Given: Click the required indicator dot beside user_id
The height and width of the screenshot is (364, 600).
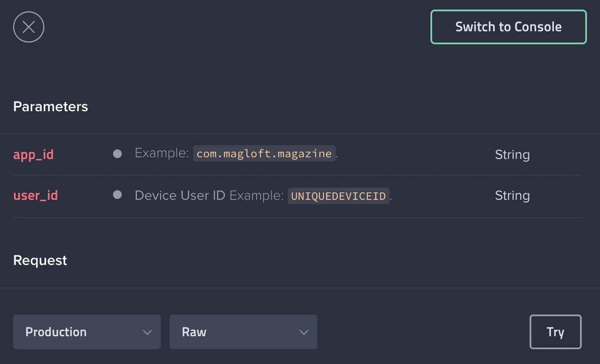Looking at the screenshot, I should 117,194.
